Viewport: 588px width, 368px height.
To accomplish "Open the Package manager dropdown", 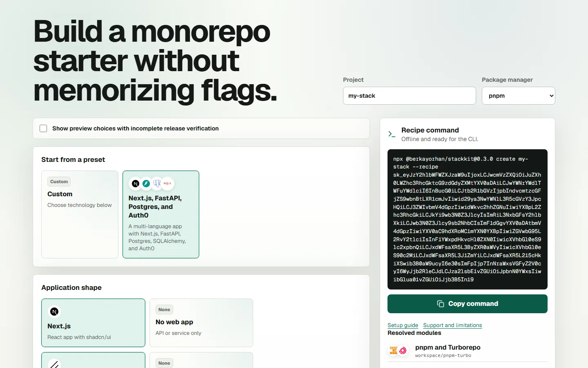I will point(519,96).
